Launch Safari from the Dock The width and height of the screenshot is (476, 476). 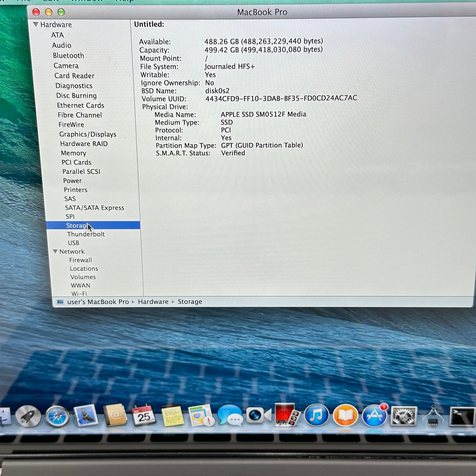(57, 416)
